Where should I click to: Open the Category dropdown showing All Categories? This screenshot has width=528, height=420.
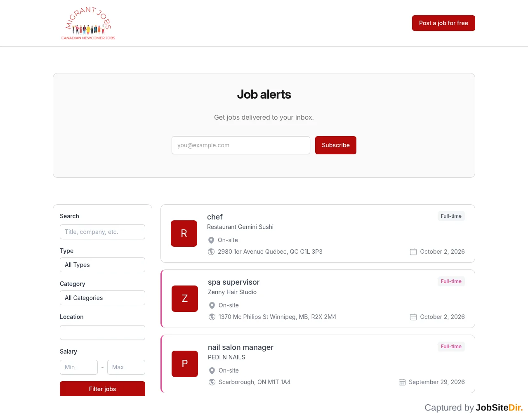102,298
